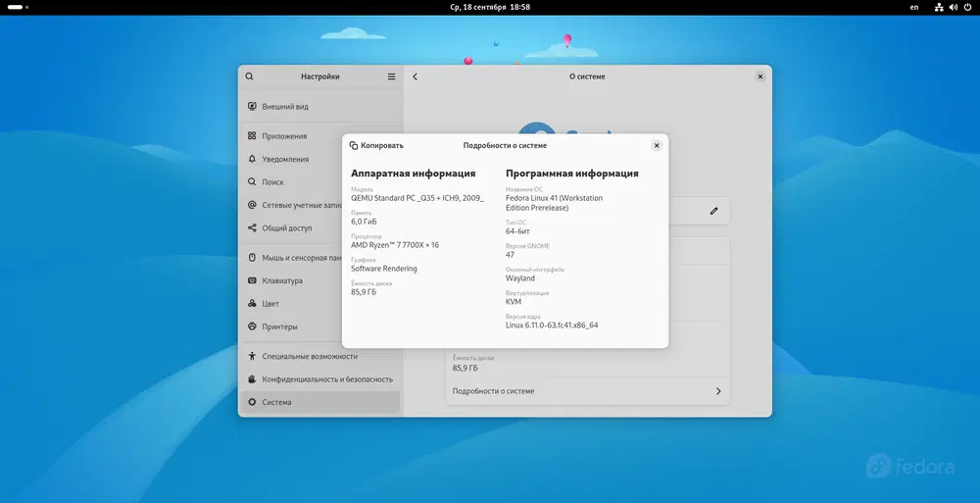Select Принтеры in the sidebar

(x=320, y=327)
